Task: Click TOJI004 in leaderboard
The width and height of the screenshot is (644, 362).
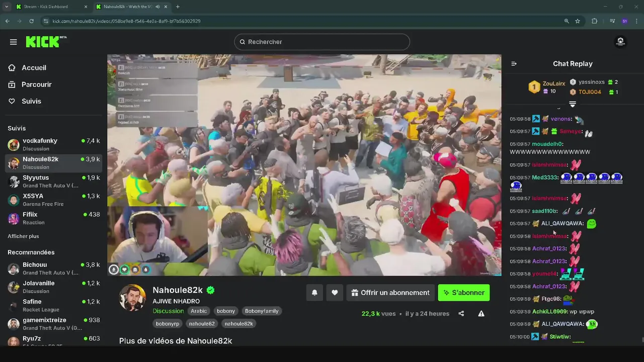Action: (x=590, y=92)
